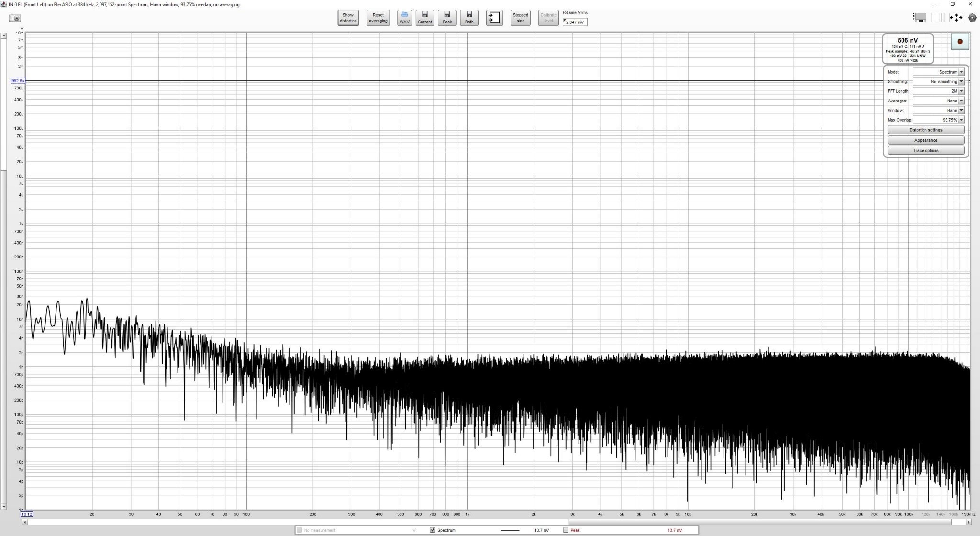Save Both traces button
The image size is (980, 536).
coord(469,18)
